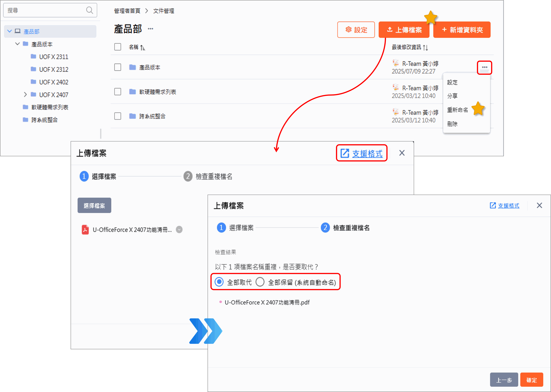Collapse the 產品部 tree node
The width and height of the screenshot is (551, 392).
point(9,31)
